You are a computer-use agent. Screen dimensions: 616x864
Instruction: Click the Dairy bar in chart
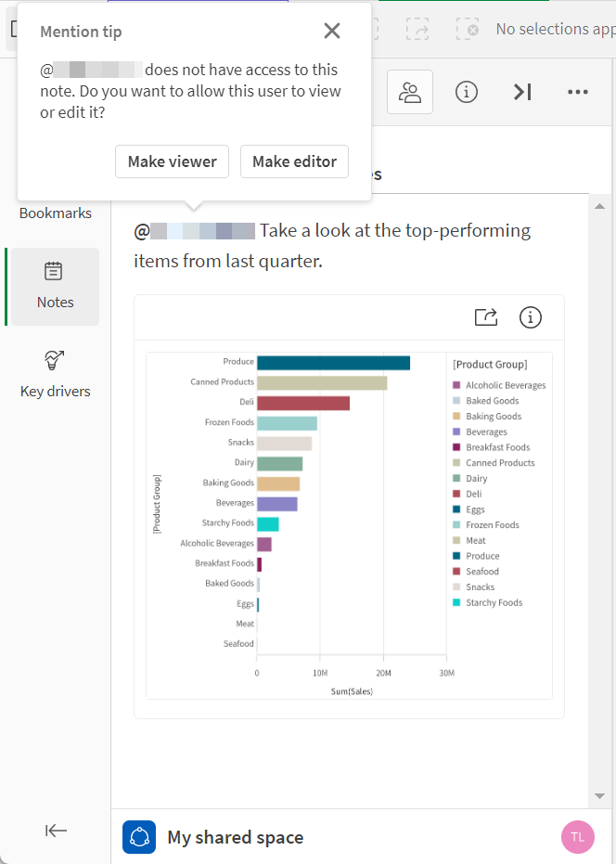point(280,464)
